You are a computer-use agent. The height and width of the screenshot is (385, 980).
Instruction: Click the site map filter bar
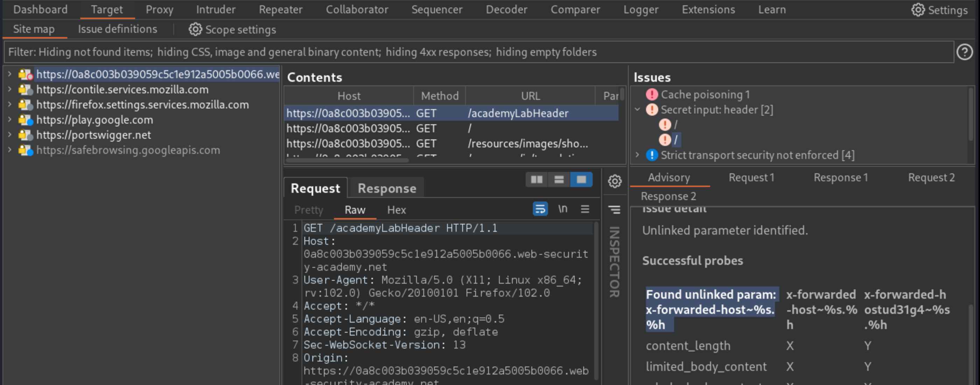click(478, 52)
